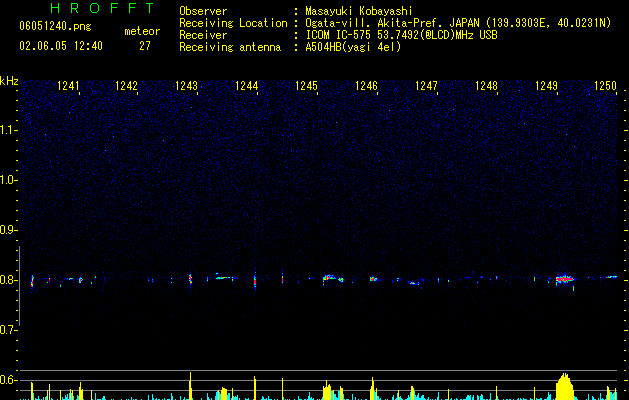Click the 1249 time axis marker
This screenshot has height=400, width=629.
pos(546,86)
